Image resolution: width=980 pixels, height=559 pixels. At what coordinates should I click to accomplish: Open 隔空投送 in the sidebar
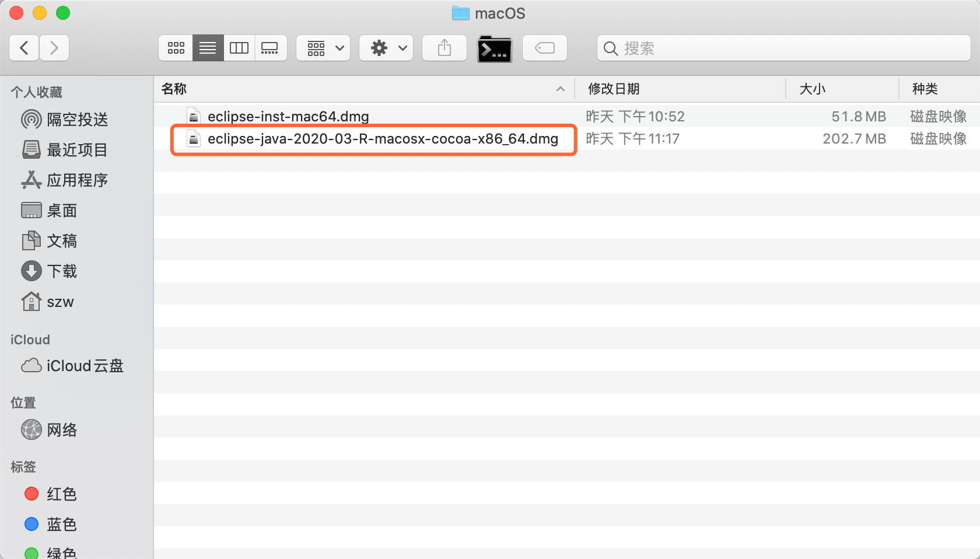[77, 120]
